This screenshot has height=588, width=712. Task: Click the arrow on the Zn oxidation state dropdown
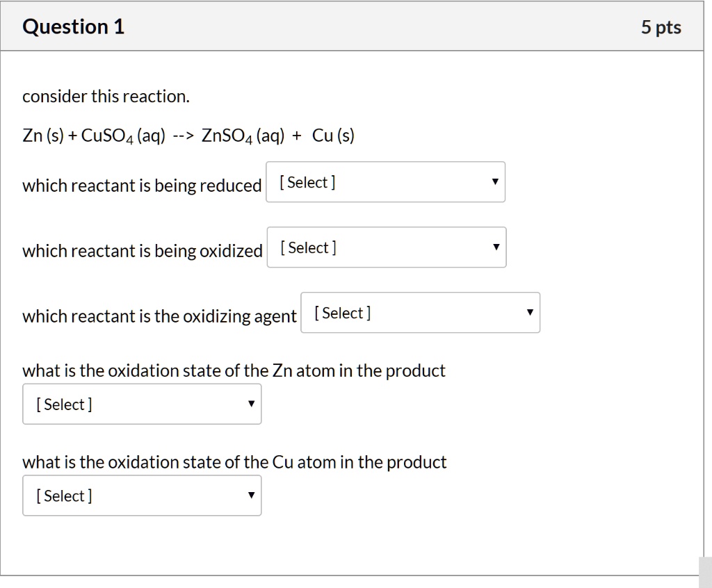[x=251, y=404]
